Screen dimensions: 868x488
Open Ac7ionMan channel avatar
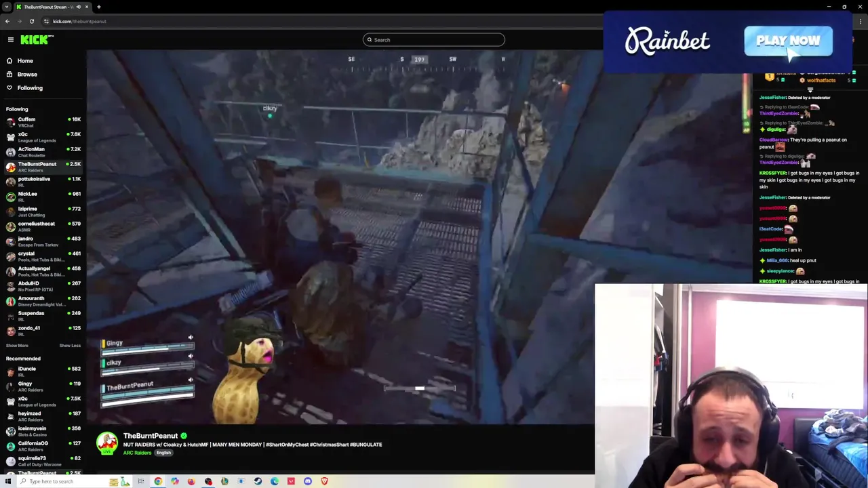point(10,152)
